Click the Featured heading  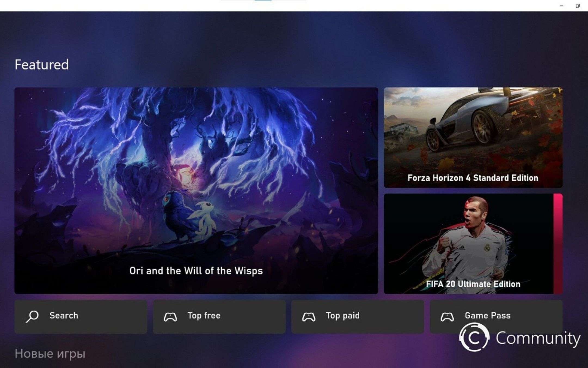(42, 65)
